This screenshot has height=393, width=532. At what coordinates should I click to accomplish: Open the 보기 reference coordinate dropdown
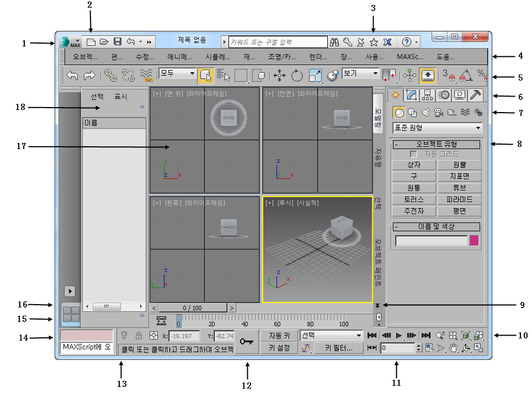pyautogui.click(x=360, y=73)
